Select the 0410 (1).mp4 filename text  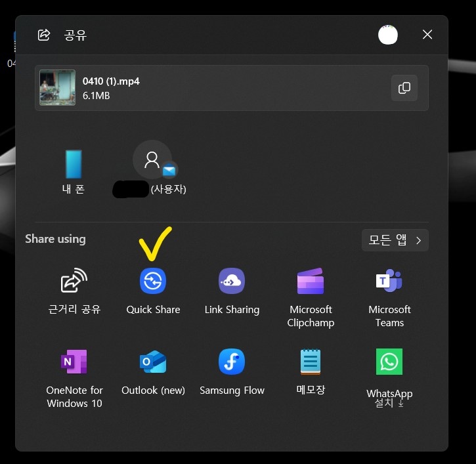(111, 81)
